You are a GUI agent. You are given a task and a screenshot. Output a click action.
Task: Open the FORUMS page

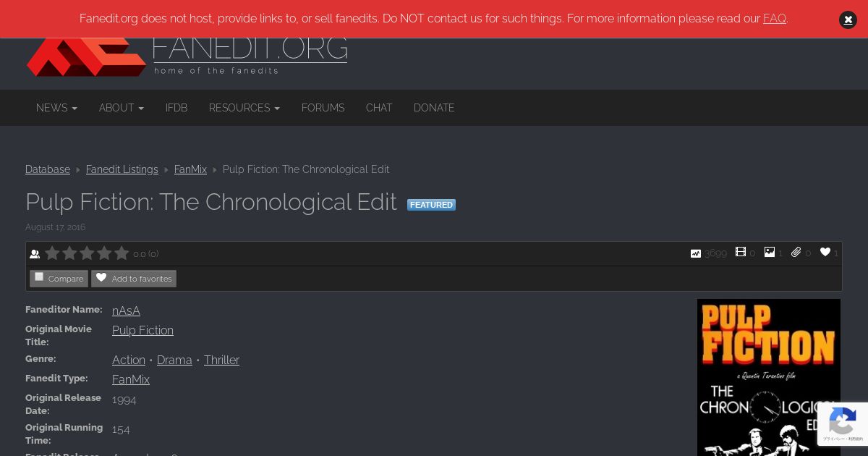click(x=323, y=108)
